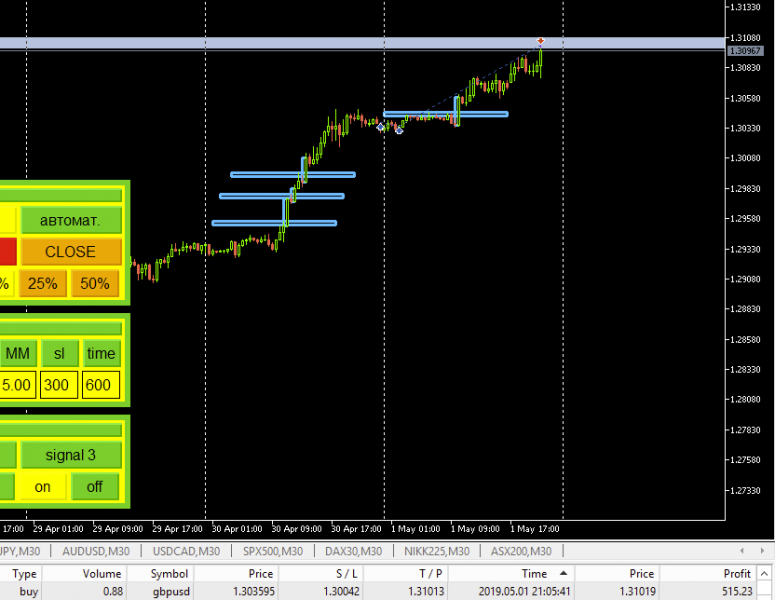
Task: Click the 300 stop-loss field
Action: [59, 385]
